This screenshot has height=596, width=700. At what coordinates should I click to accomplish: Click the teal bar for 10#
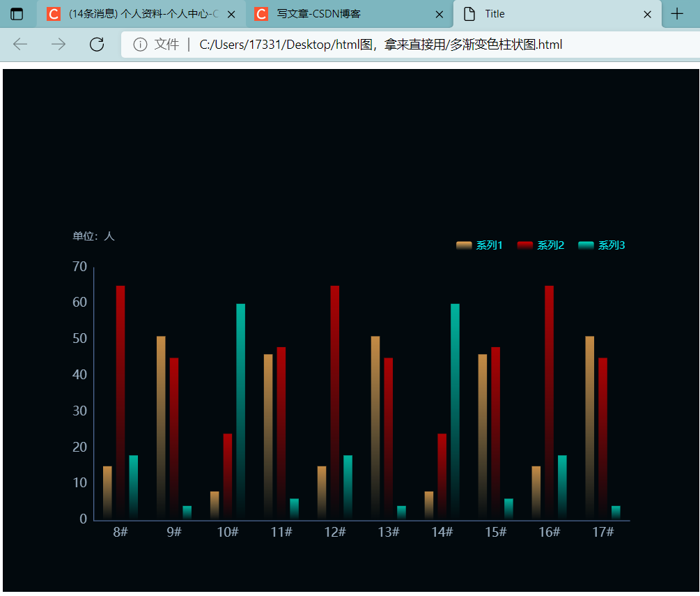click(x=240, y=412)
